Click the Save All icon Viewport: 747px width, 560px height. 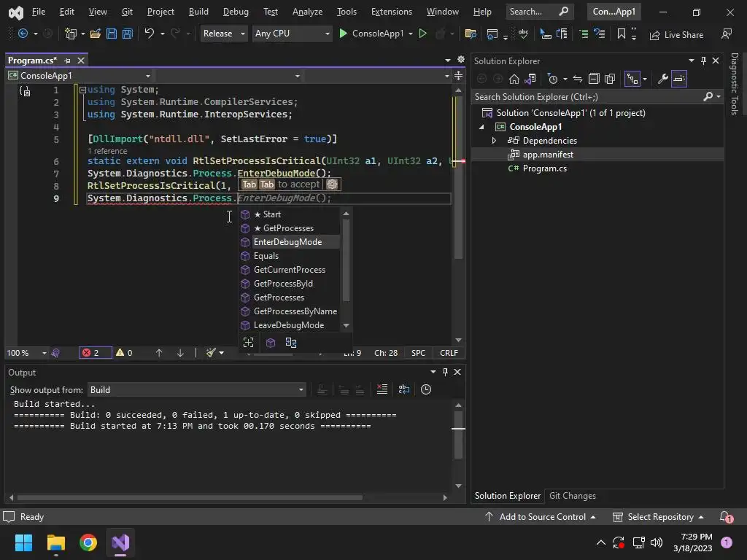127,34
